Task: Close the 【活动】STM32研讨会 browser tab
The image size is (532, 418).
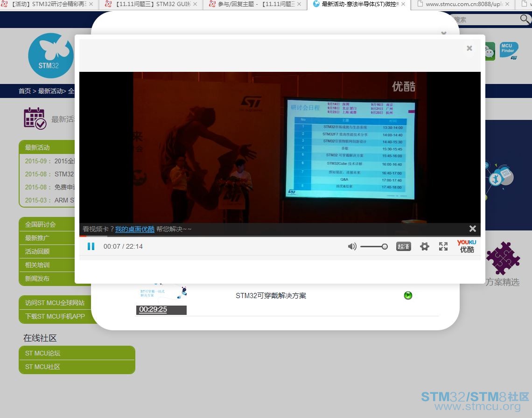Action: [91, 4]
